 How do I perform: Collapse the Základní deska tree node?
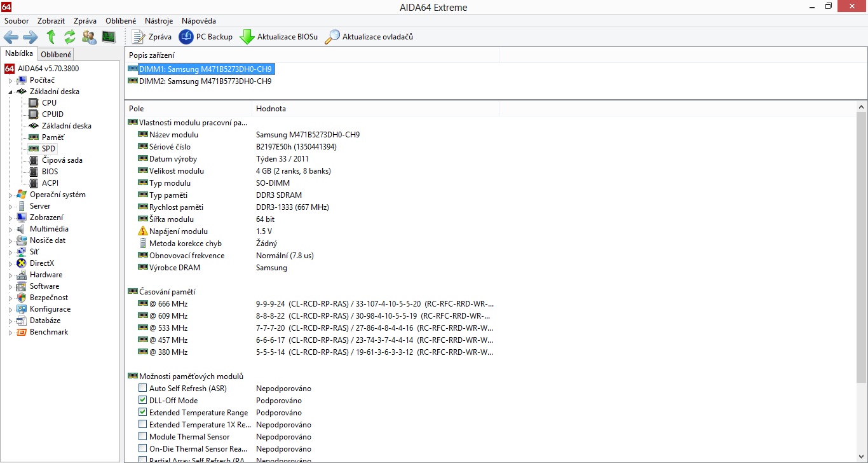10,92
